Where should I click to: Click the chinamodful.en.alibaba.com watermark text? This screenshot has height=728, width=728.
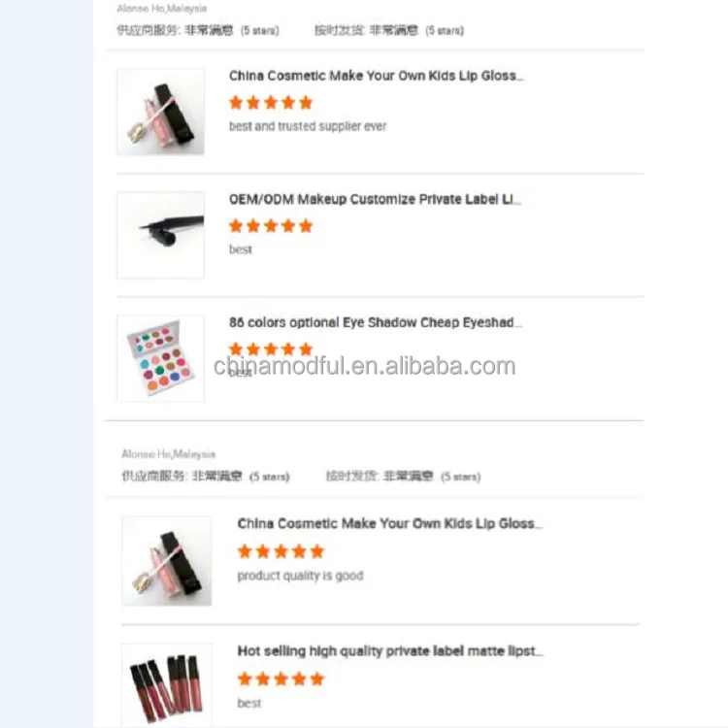tap(364, 366)
